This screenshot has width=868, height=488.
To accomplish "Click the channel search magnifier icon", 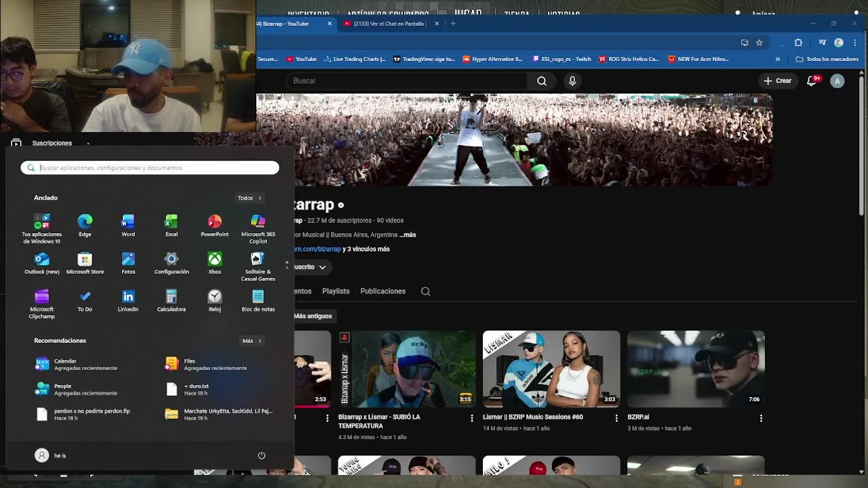I will 426,291.
